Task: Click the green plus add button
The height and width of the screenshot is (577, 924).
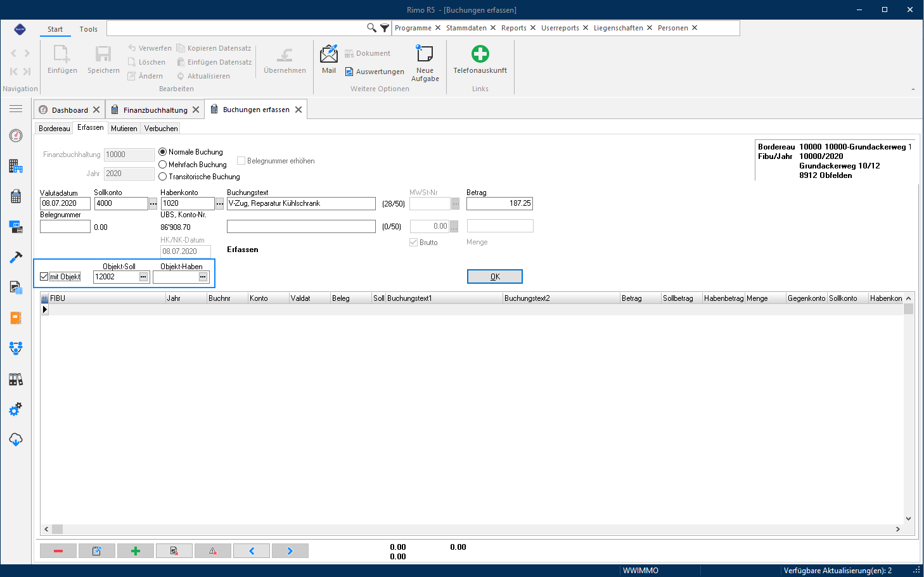Action: click(x=135, y=551)
